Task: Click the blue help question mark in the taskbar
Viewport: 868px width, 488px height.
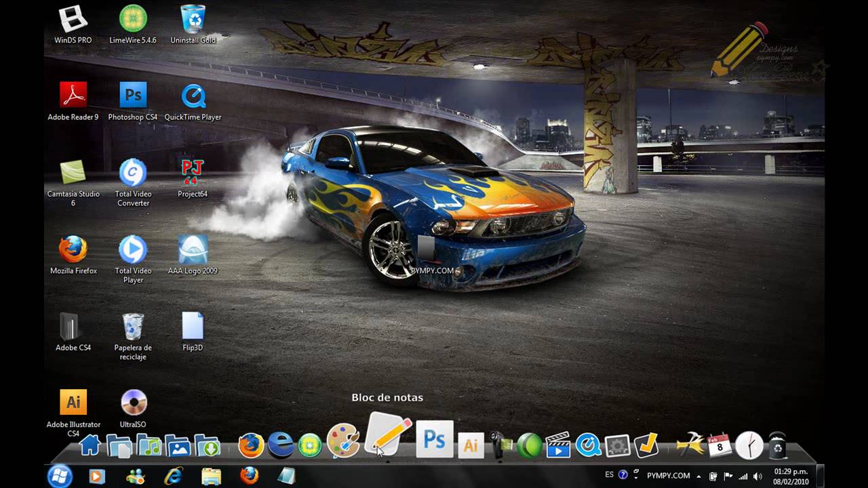Action: click(623, 476)
